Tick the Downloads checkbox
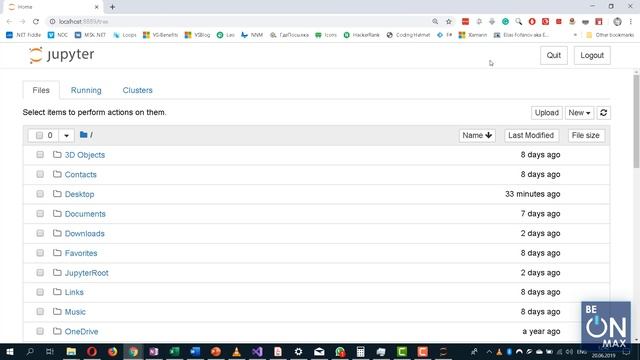 tap(40, 233)
